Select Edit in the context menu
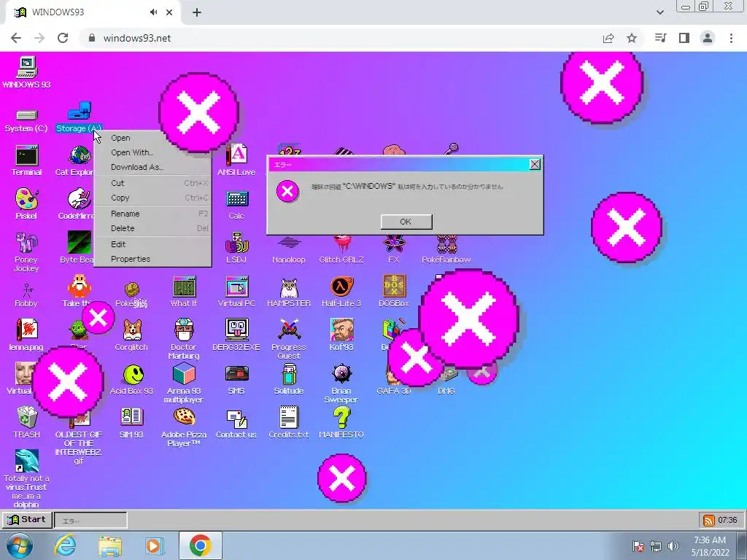This screenshot has height=560, width=747. [x=152, y=244]
